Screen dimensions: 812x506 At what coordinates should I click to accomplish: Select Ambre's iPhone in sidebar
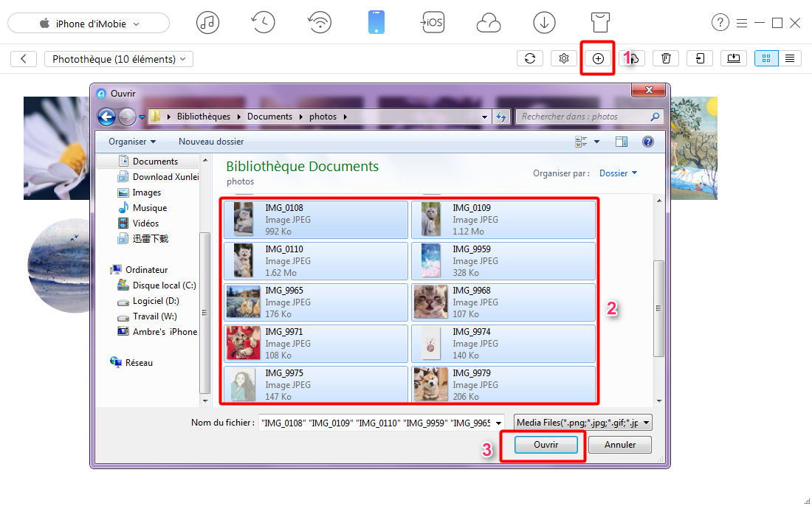click(x=158, y=332)
